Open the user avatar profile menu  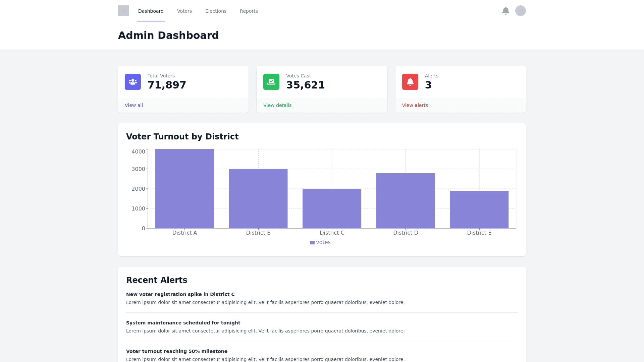coord(520,11)
